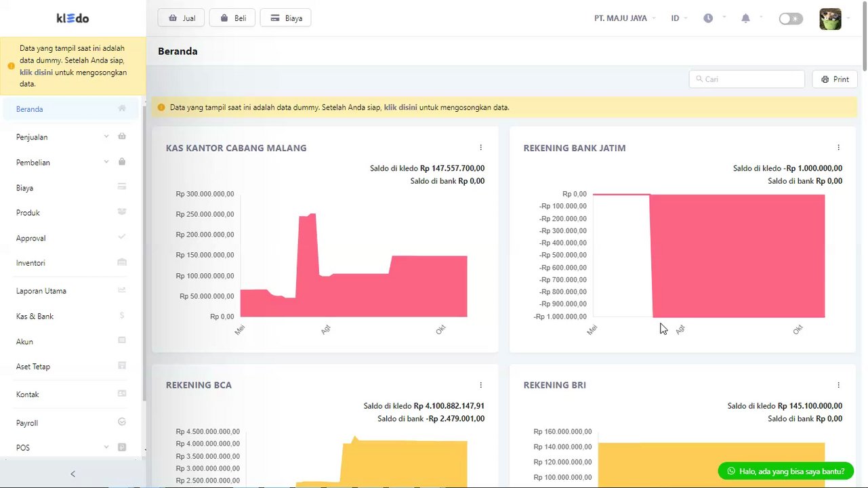Click the Aset Tetap building icon
The width and height of the screenshot is (868, 488).
122,366
